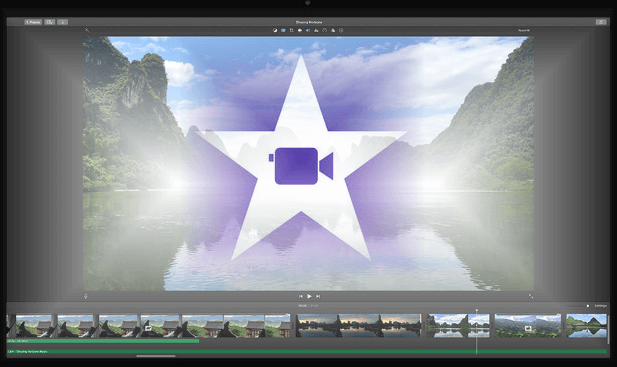This screenshot has width=617, height=367.
Task: Select the lake clip under playhead
Action: tap(458, 326)
